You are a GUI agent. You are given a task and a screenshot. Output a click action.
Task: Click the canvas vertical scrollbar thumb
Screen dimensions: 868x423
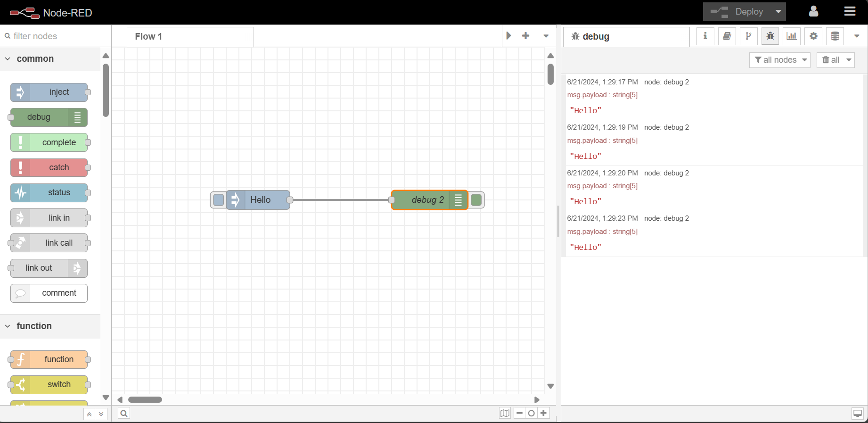550,75
